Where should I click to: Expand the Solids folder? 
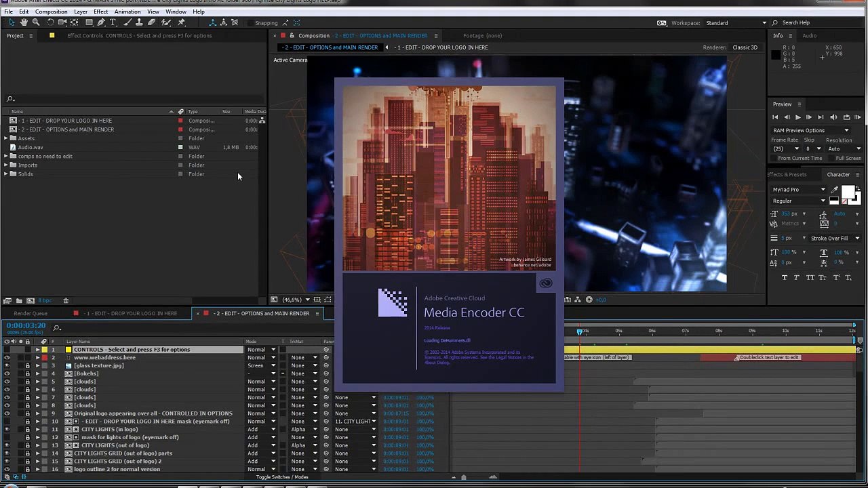point(6,174)
